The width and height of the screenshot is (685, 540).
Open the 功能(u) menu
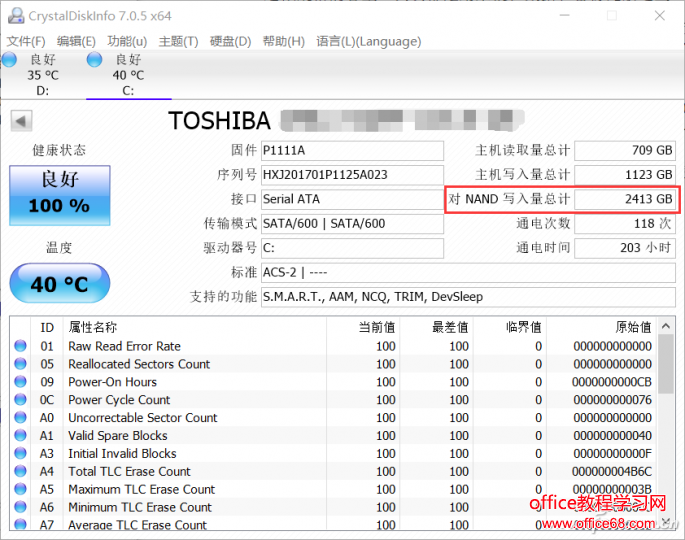tap(127, 41)
